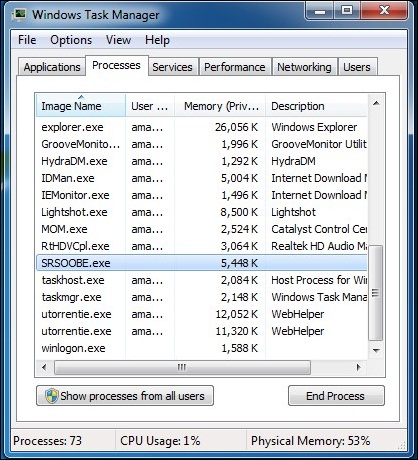Select the utorrentie.exe row using 12,052 K
This screenshot has height=460, width=418.
tap(201, 314)
